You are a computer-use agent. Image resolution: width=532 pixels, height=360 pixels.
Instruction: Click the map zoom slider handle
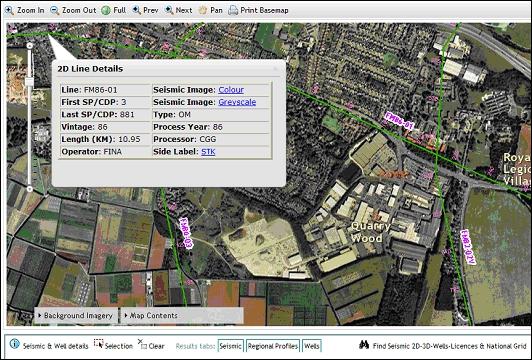(30, 82)
